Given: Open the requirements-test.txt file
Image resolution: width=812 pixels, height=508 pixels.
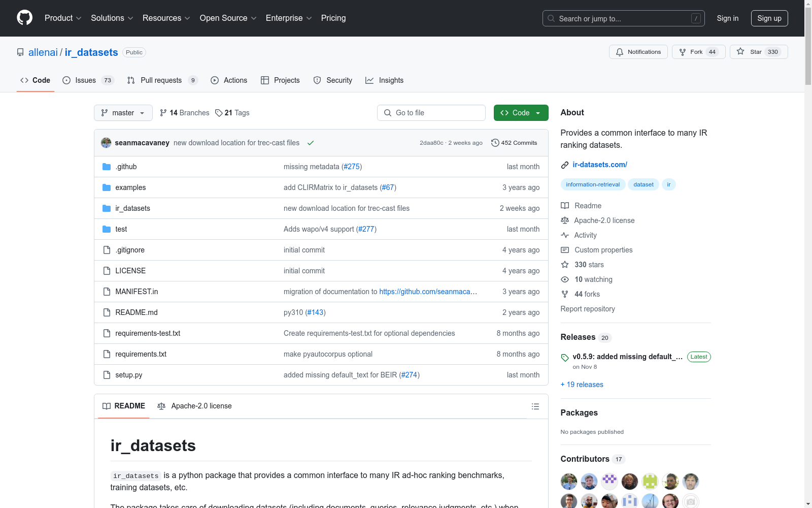Looking at the screenshot, I should point(148,333).
